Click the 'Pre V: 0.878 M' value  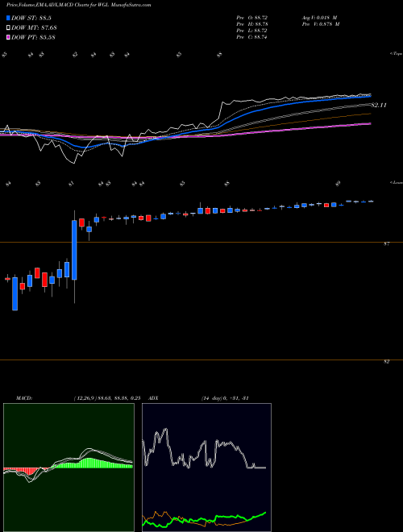coord(322,24)
